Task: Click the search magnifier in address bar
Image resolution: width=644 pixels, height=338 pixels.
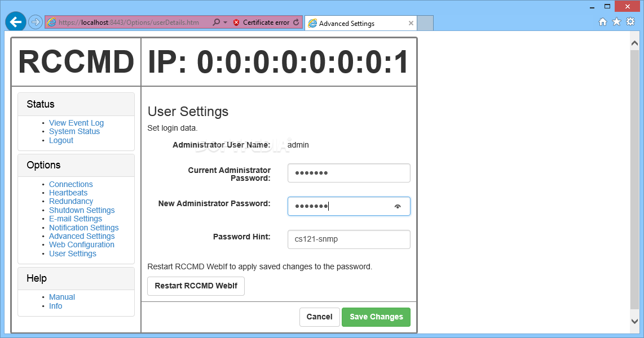Action: pos(216,22)
